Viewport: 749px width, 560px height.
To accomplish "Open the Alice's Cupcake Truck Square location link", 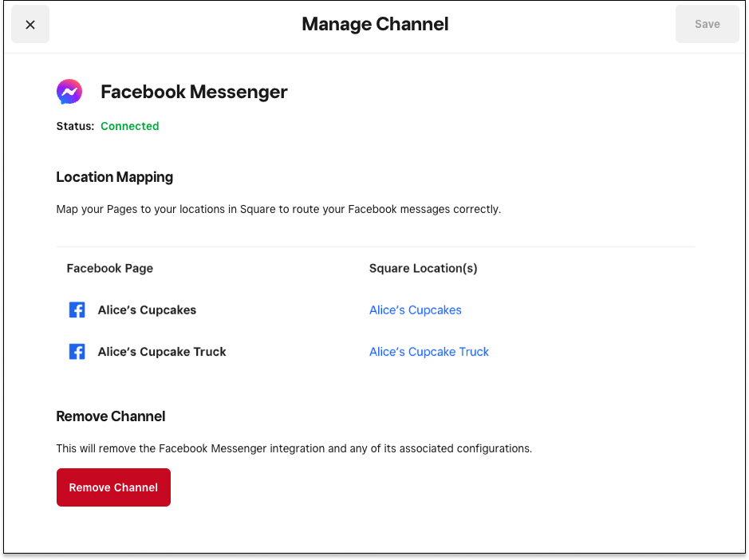I will [x=429, y=352].
